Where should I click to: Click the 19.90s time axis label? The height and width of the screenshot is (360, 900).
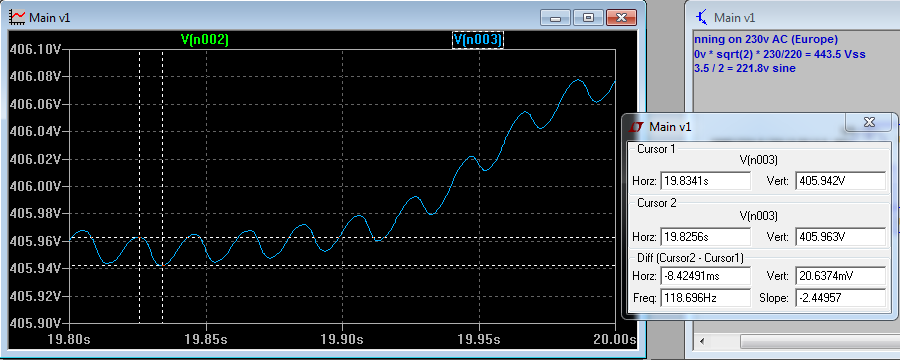(343, 339)
